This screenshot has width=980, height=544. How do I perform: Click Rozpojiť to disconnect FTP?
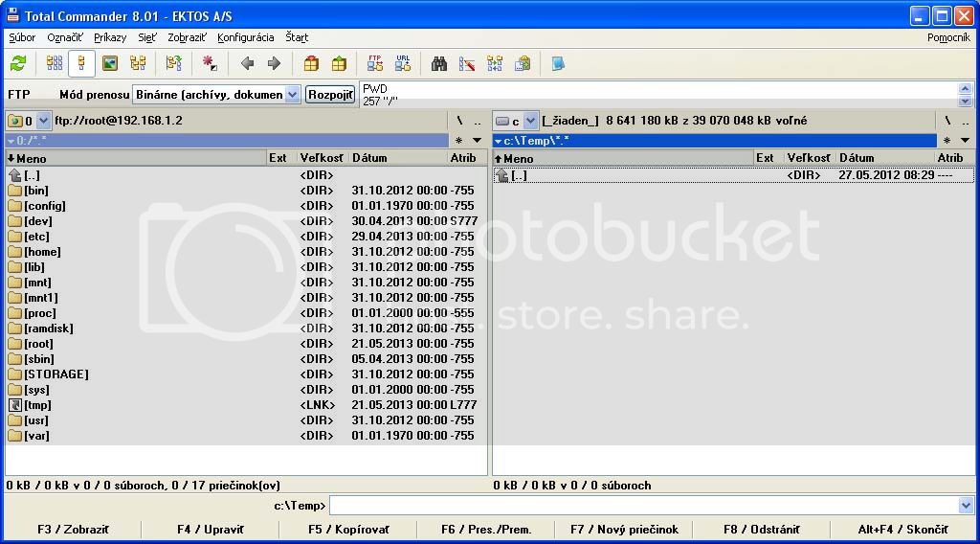coord(330,95)
